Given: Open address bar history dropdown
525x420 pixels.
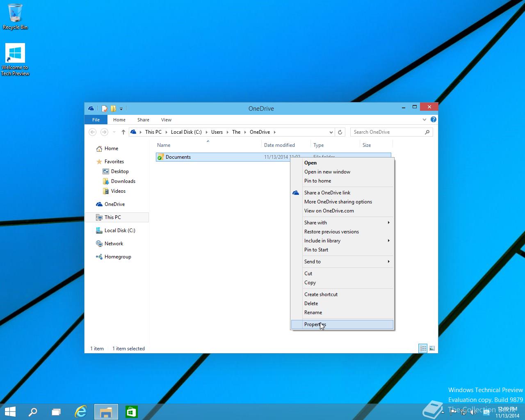Looking at the screenshot, I should click(x=331, y=132).
